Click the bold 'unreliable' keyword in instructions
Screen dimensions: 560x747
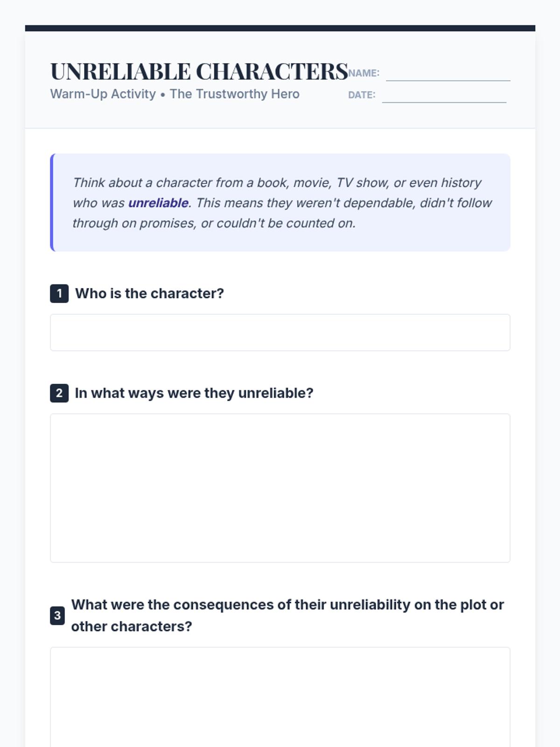158,203
